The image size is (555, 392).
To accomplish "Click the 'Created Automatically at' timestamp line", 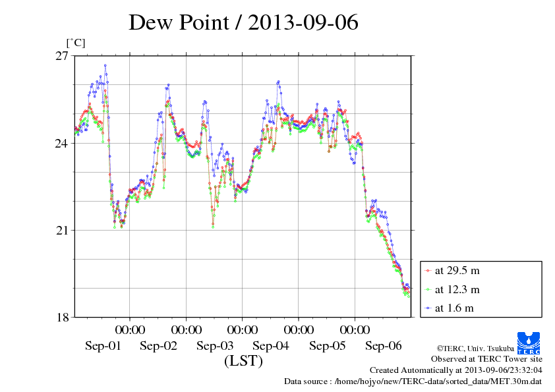I will tap(456, 370).
